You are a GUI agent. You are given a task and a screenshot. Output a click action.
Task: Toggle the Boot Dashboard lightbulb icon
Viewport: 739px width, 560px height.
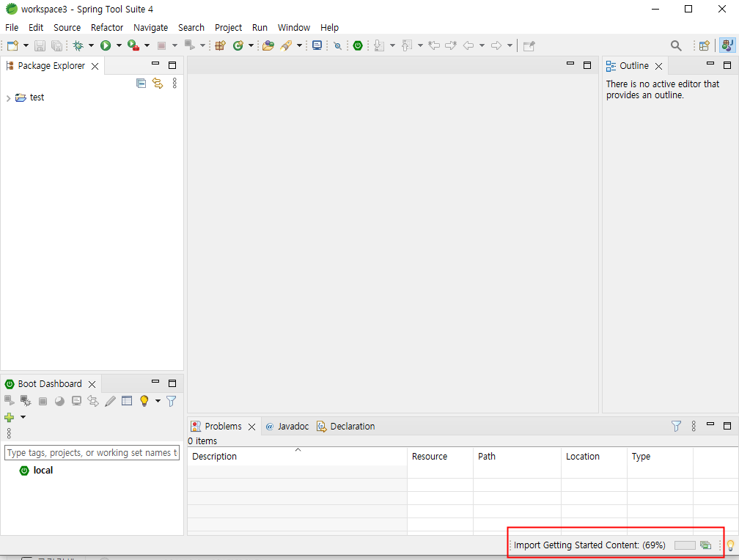coord(144,401)
